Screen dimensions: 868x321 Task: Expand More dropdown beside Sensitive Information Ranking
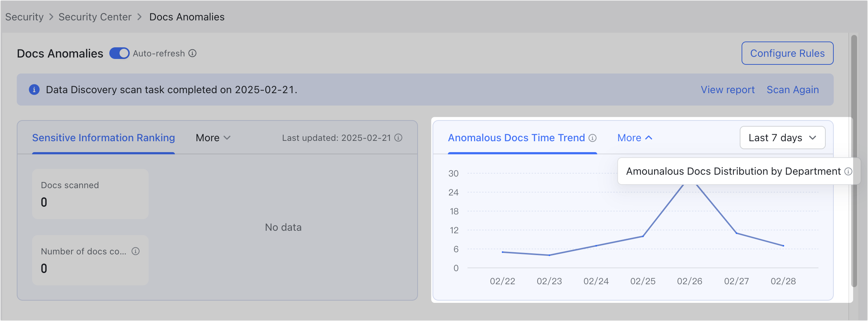point(213,138)
